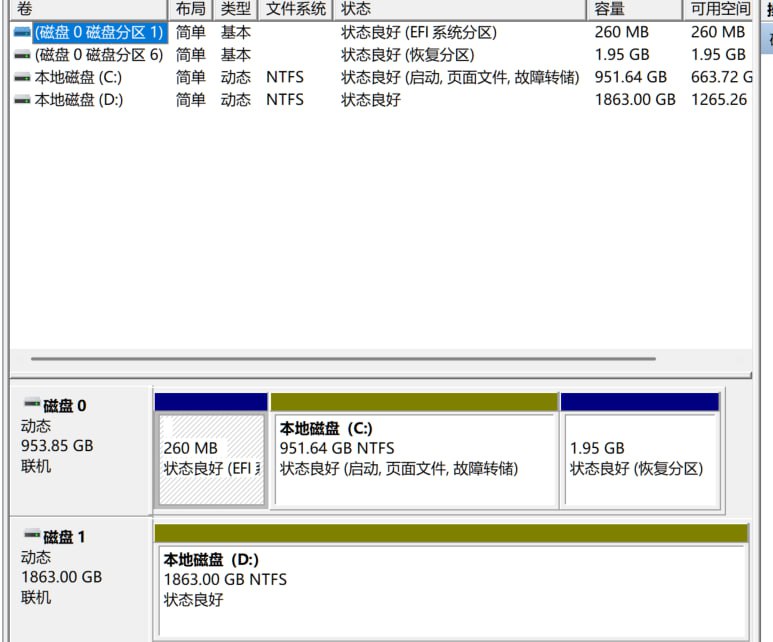Select 本地磁盘 (C:) row in volume list
The height and width of the screenshot is (642, 773).
click(x=381, y=77)
